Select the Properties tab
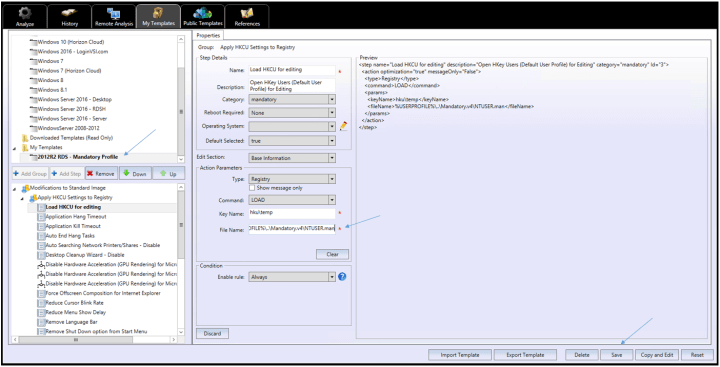The image size is (720, 367). tap(208, 35)
